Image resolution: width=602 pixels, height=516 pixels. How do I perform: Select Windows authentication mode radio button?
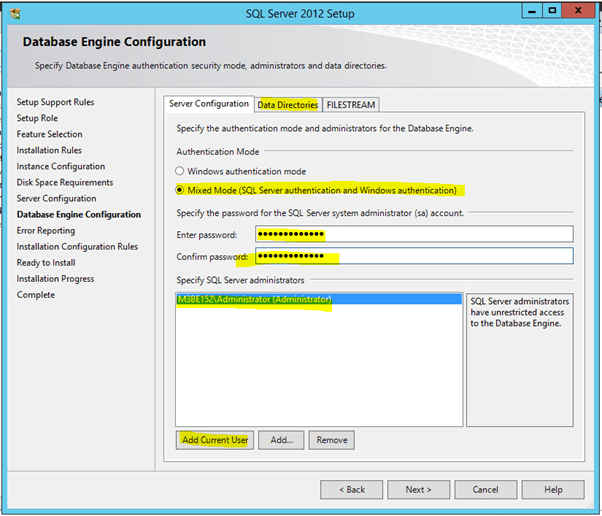pos(180,172)
